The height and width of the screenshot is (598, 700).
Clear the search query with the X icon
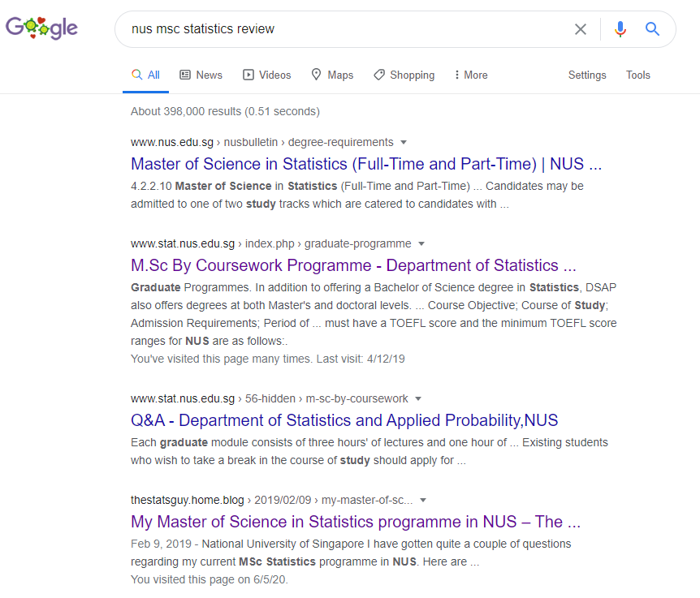(x=581, y=29)
